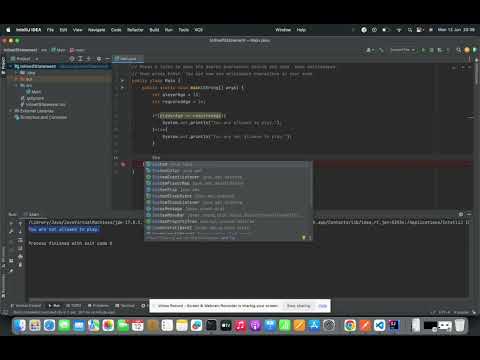
Task: Open the IntelliJ IDEA application menu
Action: click(x=28, y=30)
